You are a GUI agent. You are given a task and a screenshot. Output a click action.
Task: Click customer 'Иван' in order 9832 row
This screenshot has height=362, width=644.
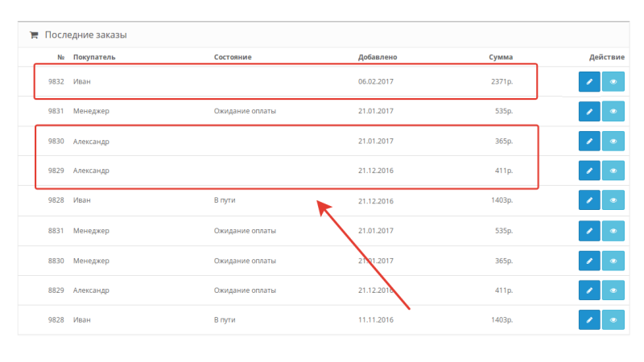tap(82, 81)
